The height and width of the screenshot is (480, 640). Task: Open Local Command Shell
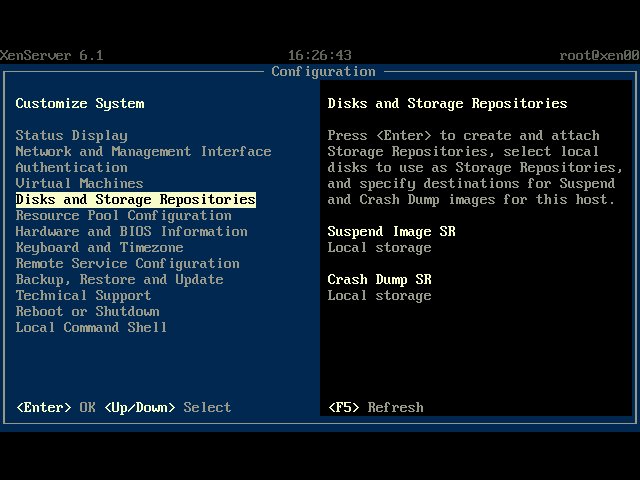[x=91, y=327]
